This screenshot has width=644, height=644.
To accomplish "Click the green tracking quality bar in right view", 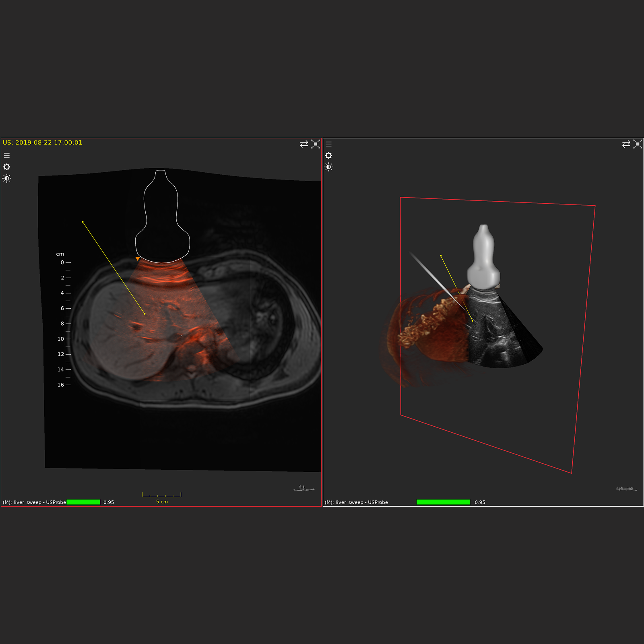I will click(443, 502).
